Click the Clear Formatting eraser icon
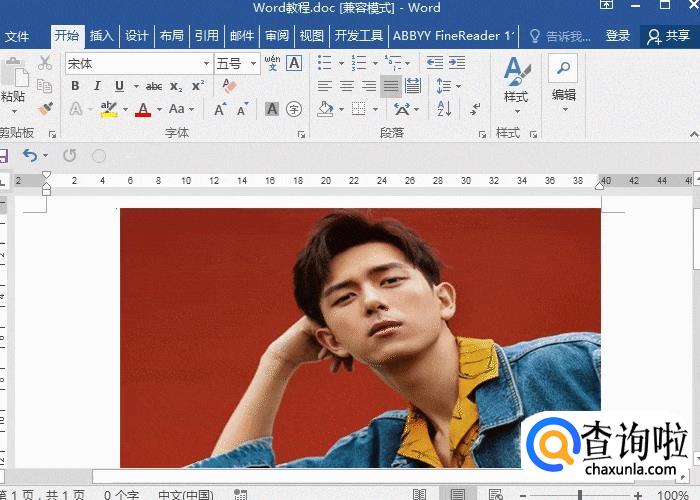Screen dimensions: 700x500 [229, 86]
